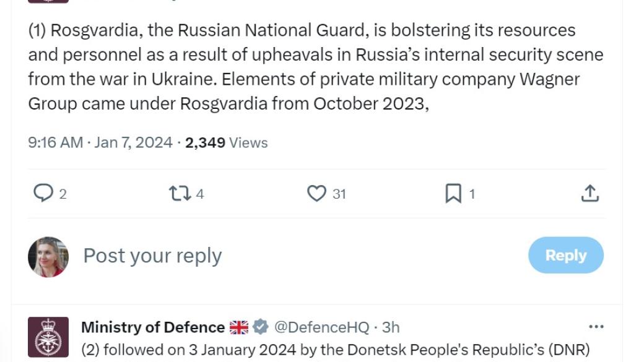Viewport: 644px width, 362px height.
Task: Open the Ministry of Defence profile name link
Action: pyautogui.click(x=152, y=327)
